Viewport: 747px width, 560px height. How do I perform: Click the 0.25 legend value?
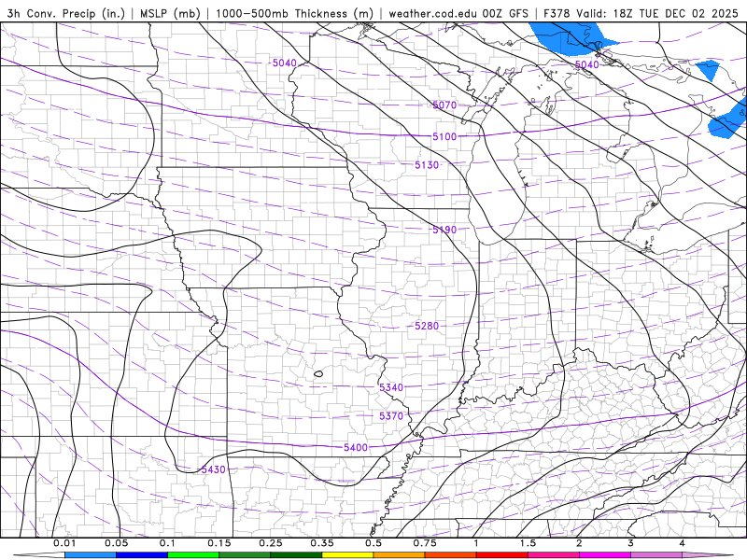pyautogui.click(x=271, y=543)
